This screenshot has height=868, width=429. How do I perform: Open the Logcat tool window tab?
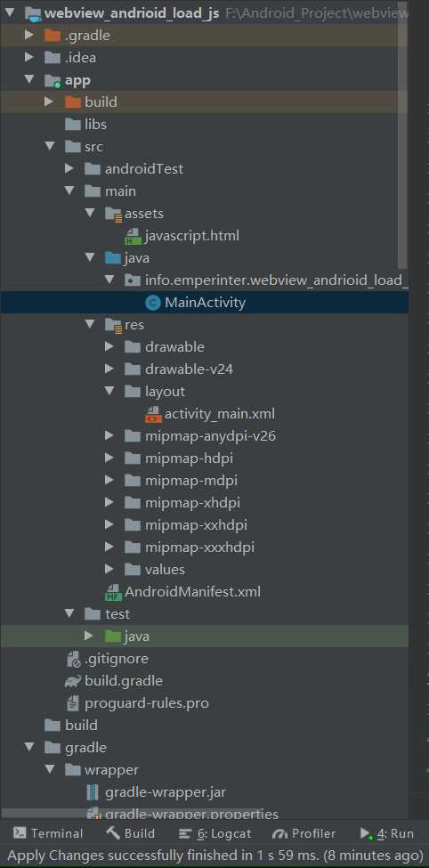click(215, 833)
